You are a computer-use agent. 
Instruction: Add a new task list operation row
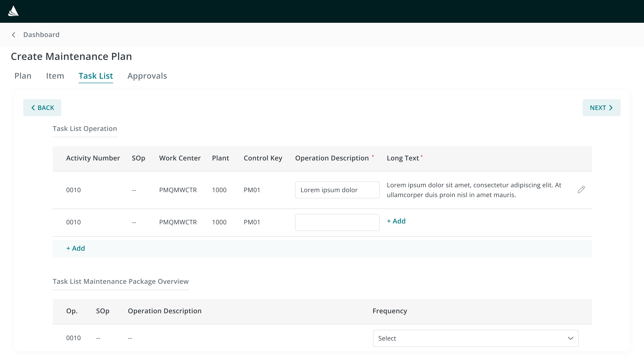point(75,248)
